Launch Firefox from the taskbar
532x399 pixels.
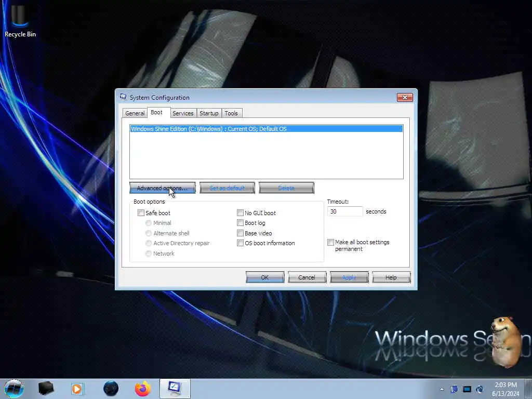(143, 389)
